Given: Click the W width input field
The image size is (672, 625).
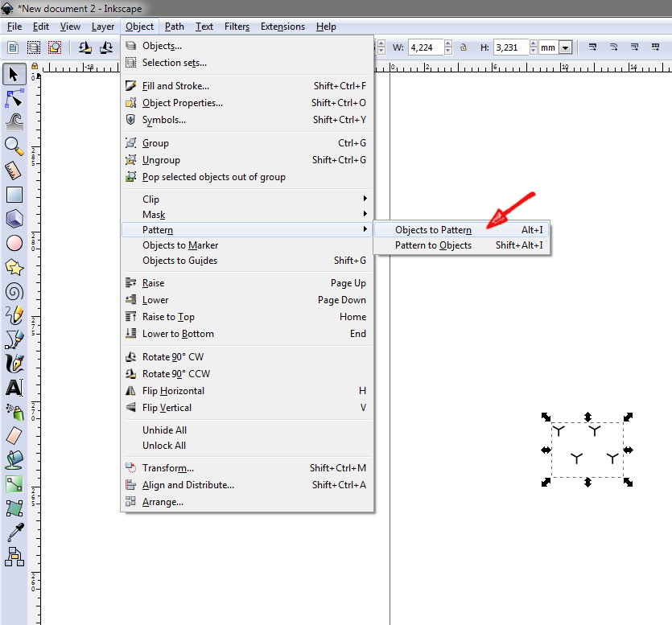Looking at the screenshot, I should [x=426, y=47].
